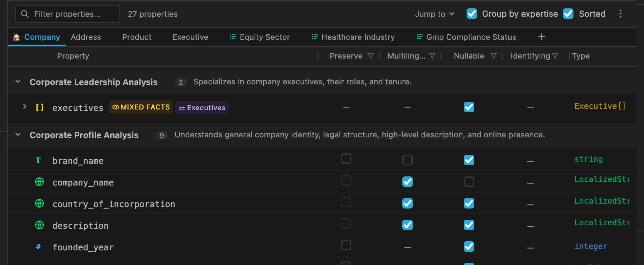Click the search magnifier icon in filter box
The width and height of the screenshot is (644, 265).
pyautogui.click(x=25, y=14)
